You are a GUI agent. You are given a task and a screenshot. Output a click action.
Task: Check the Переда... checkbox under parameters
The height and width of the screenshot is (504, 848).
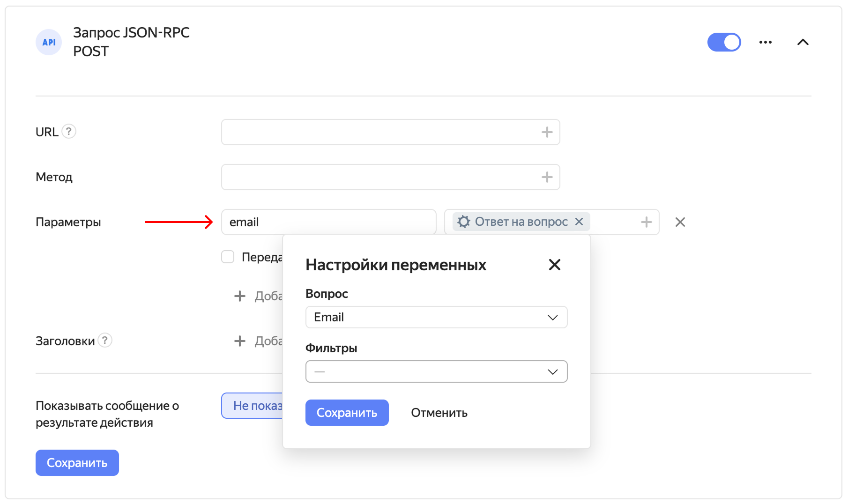click(228, 257)
